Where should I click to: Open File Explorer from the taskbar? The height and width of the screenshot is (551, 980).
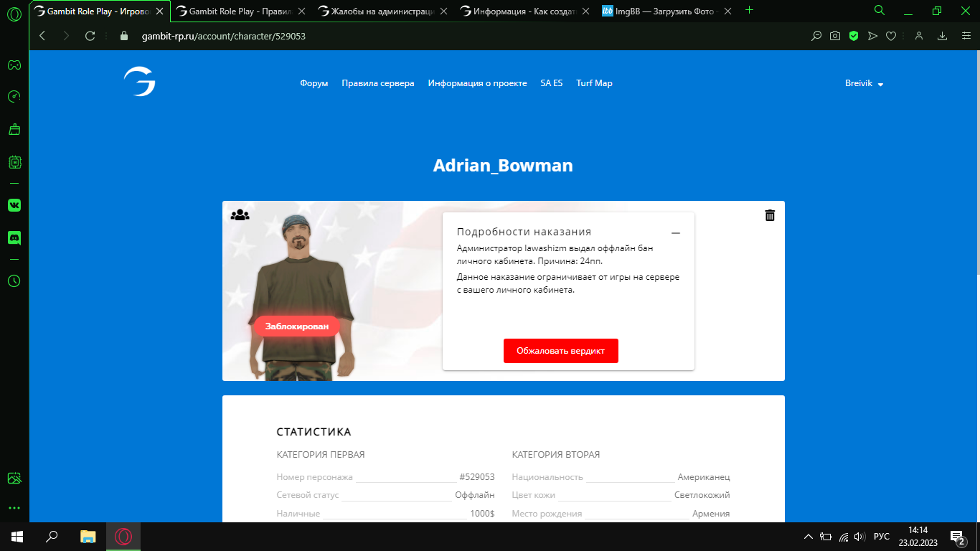(88, 536)
